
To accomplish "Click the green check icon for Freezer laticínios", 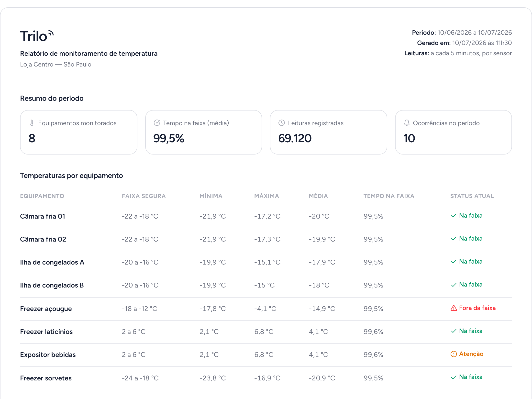I will tap(454, 331).
